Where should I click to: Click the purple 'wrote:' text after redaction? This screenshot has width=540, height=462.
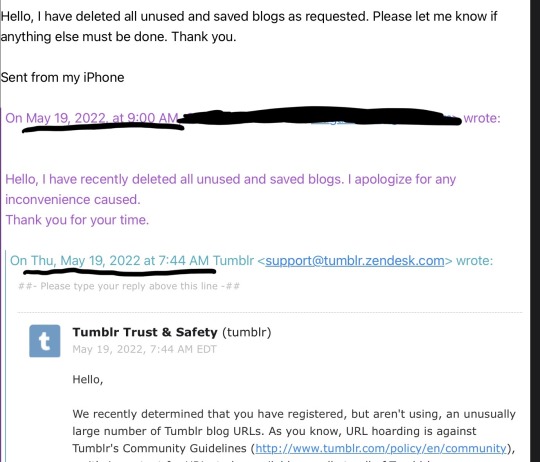click(482, 118)
